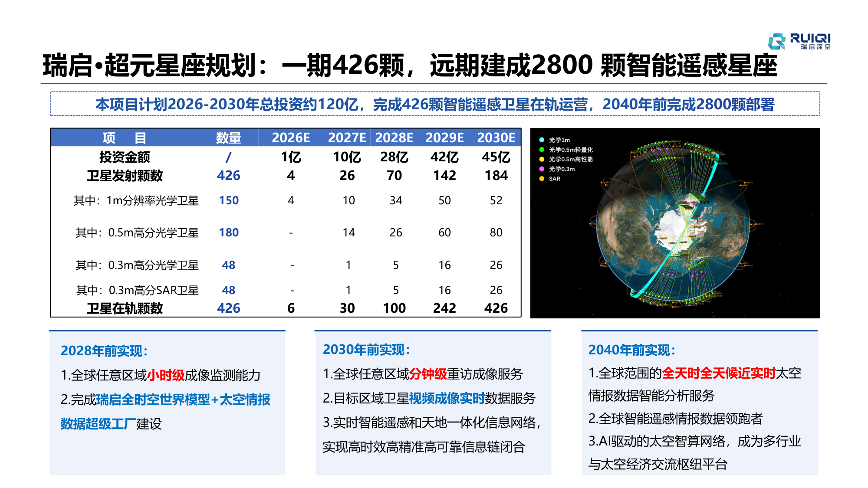Viewport: 868px width, 488px height.
Task: Click the yellow 光学0.5m高性能 legend dot
Action: coord(542,159)
